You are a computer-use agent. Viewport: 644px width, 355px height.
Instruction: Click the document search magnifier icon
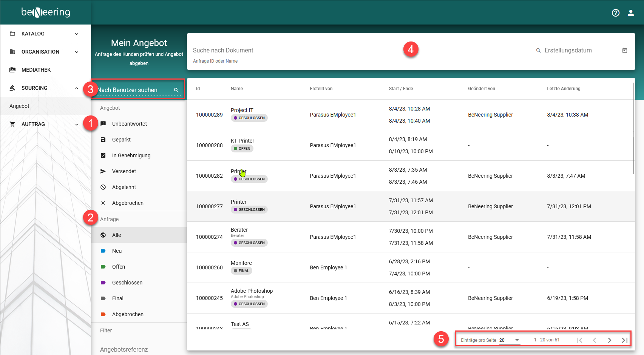pyautogui.click(x=538, y=51)
